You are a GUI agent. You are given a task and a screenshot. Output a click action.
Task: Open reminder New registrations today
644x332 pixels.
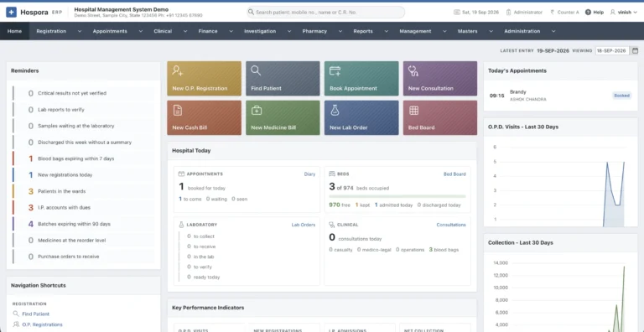84,174
